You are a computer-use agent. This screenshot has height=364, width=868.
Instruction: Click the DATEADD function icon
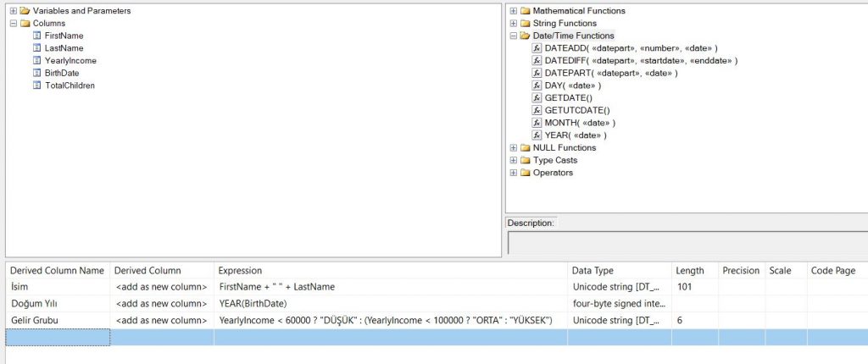point(537,48)
